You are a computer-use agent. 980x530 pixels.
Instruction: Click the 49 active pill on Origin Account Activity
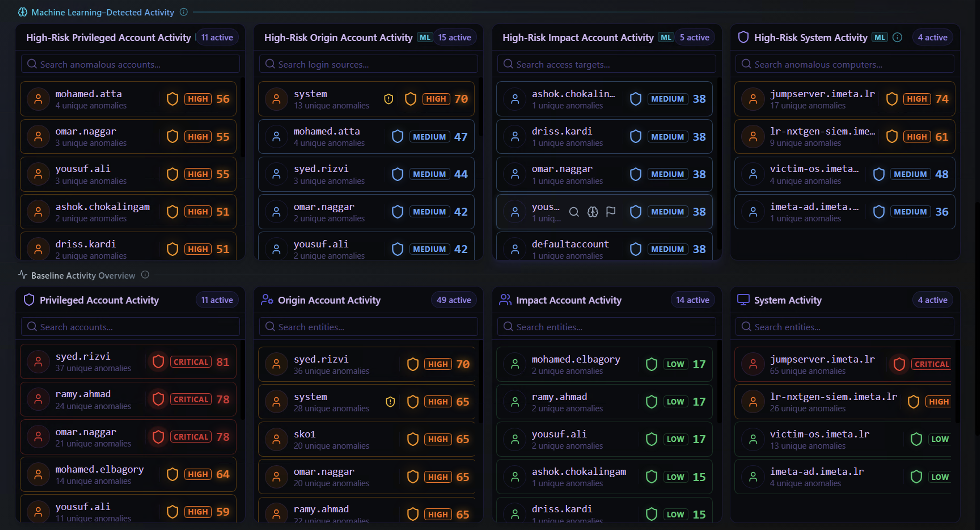tap(453, 300)
